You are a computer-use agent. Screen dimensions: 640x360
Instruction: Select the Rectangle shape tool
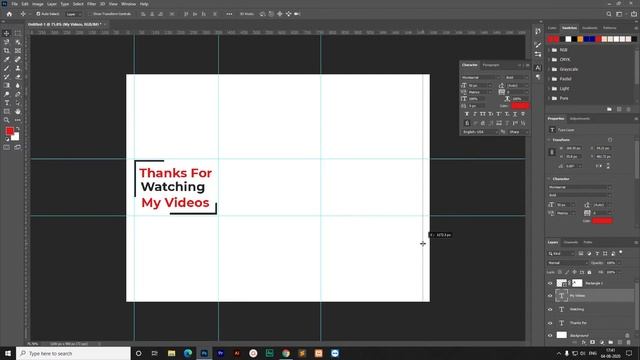click(7, 111)
